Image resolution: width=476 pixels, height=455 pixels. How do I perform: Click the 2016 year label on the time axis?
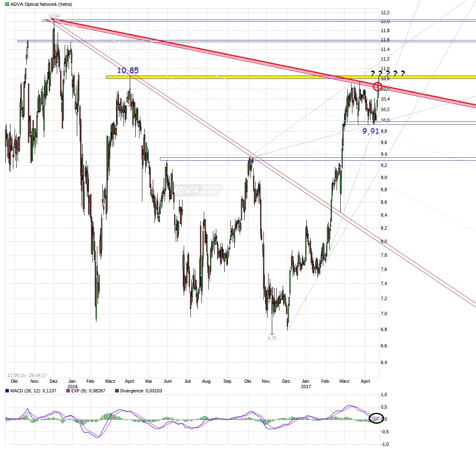pyautogui.click(x=73, y=387)
